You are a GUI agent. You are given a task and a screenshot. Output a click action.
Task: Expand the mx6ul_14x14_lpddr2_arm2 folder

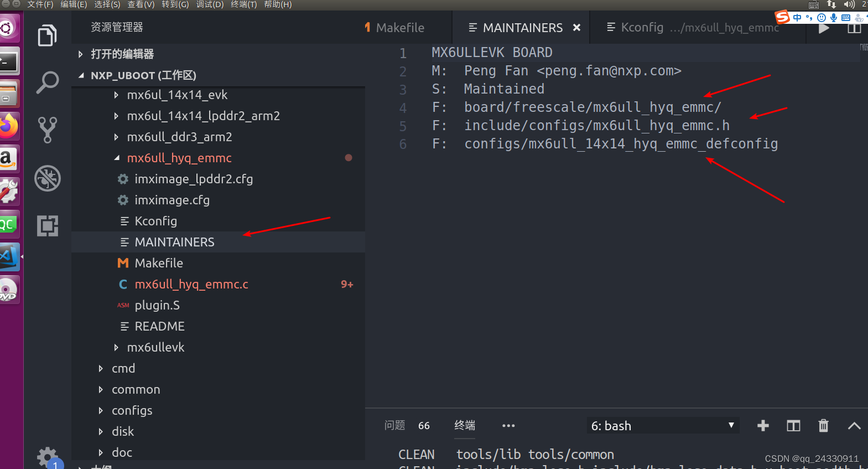[203, 116]
